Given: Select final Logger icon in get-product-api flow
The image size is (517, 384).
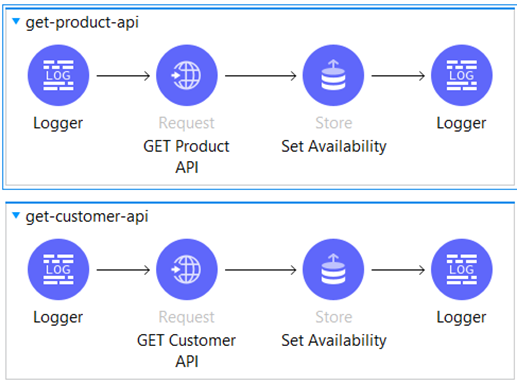Looking at the screenshot, I should click(462, 75).
